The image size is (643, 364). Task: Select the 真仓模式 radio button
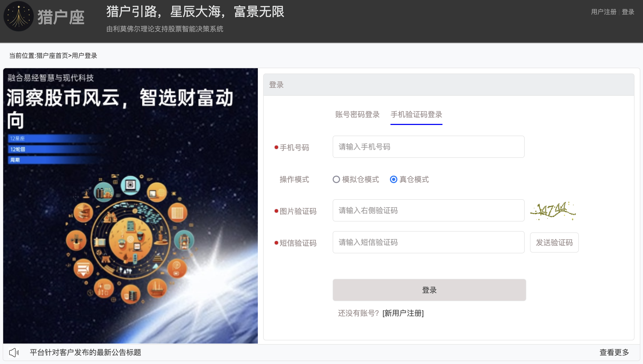394,180
